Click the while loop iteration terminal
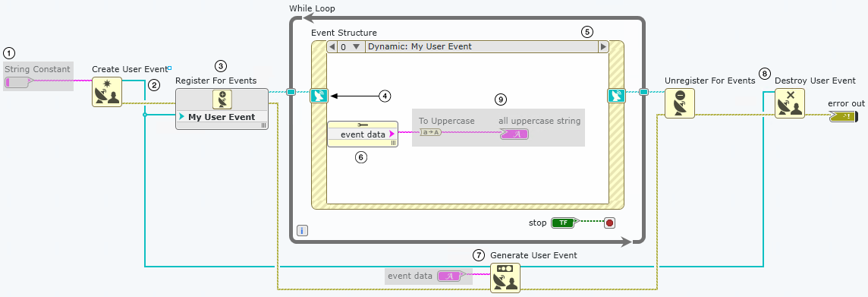The image size is (868, 297). [302, 230]
